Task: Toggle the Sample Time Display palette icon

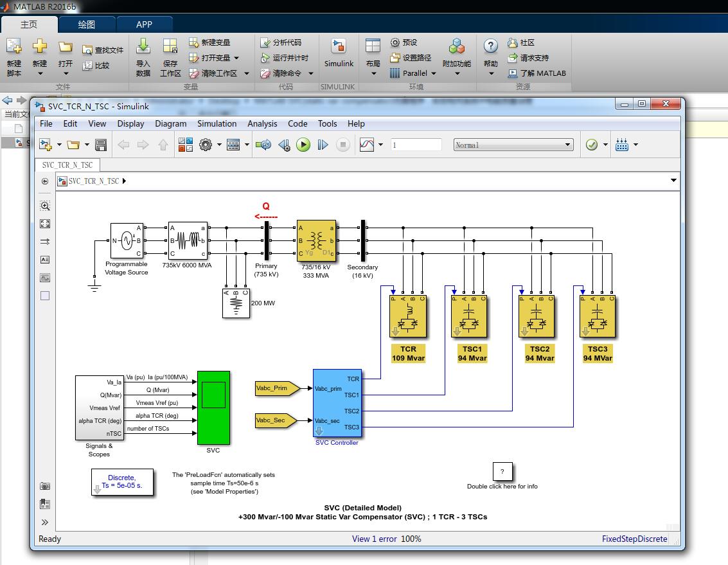Action: point(45,242)
